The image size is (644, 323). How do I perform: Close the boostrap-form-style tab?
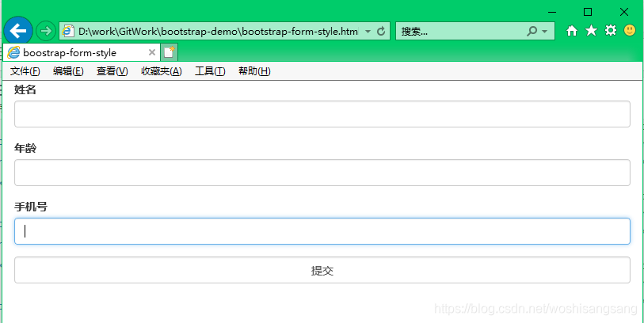(x=152, y=52)
